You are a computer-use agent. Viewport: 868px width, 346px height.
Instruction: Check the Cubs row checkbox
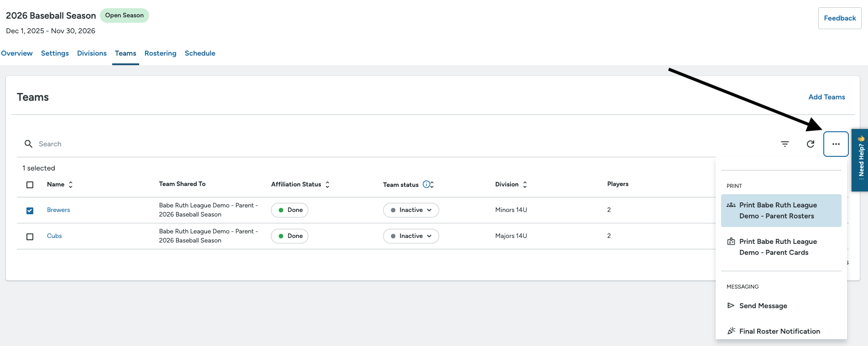(30, 237)
